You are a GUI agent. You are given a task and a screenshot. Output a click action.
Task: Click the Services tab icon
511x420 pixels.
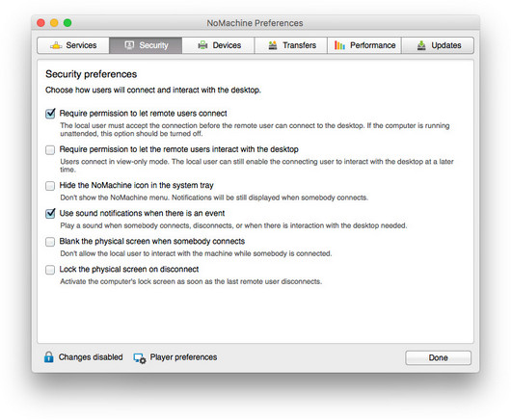coord(56,45)
